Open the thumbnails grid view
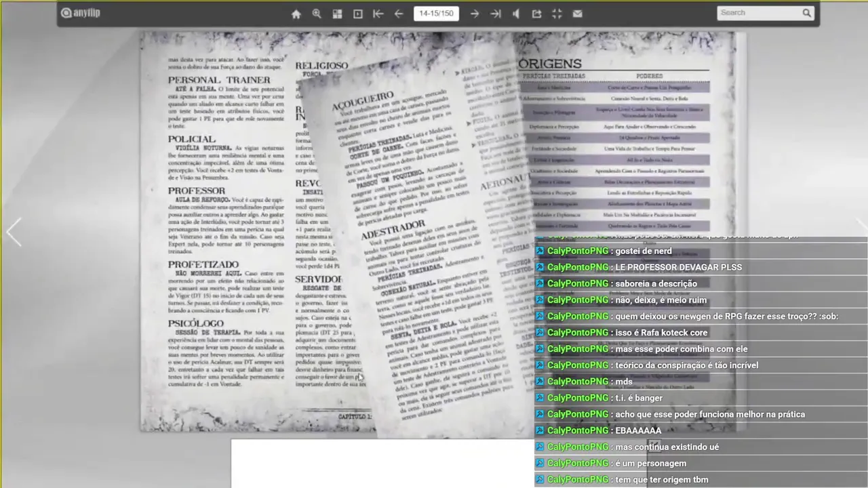868x488 pixels. 337,14
